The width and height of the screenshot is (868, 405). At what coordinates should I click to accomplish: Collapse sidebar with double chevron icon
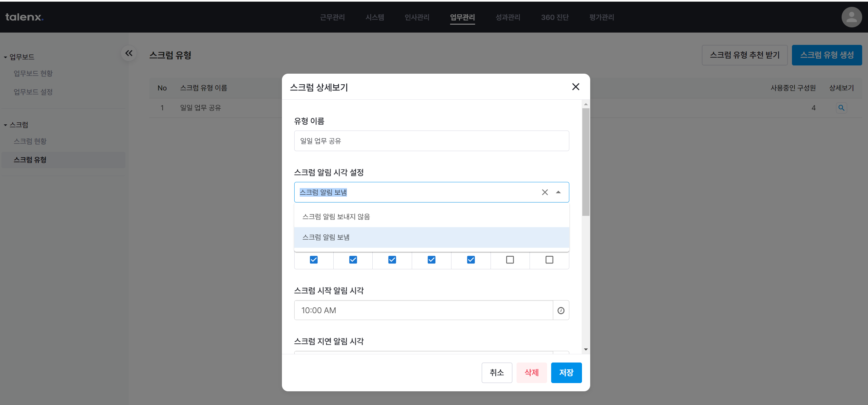(129, 53)
